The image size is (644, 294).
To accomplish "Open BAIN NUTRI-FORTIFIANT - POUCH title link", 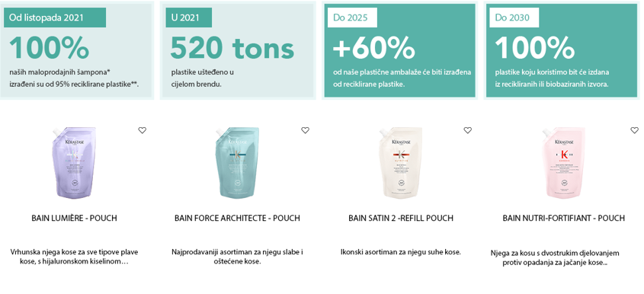I will pyautogui.click(x=563, y=218).
